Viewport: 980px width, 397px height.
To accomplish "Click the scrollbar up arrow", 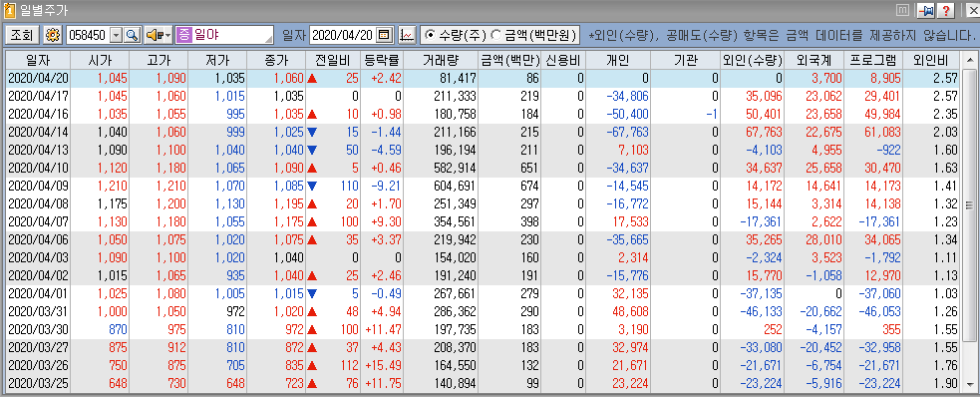I will (969, 60).
